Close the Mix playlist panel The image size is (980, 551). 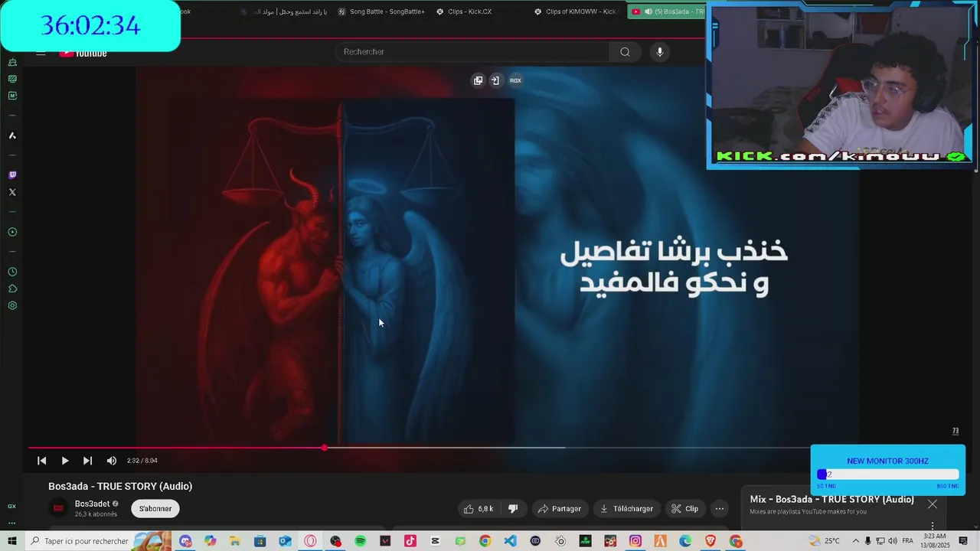click(x=932, y=504)
